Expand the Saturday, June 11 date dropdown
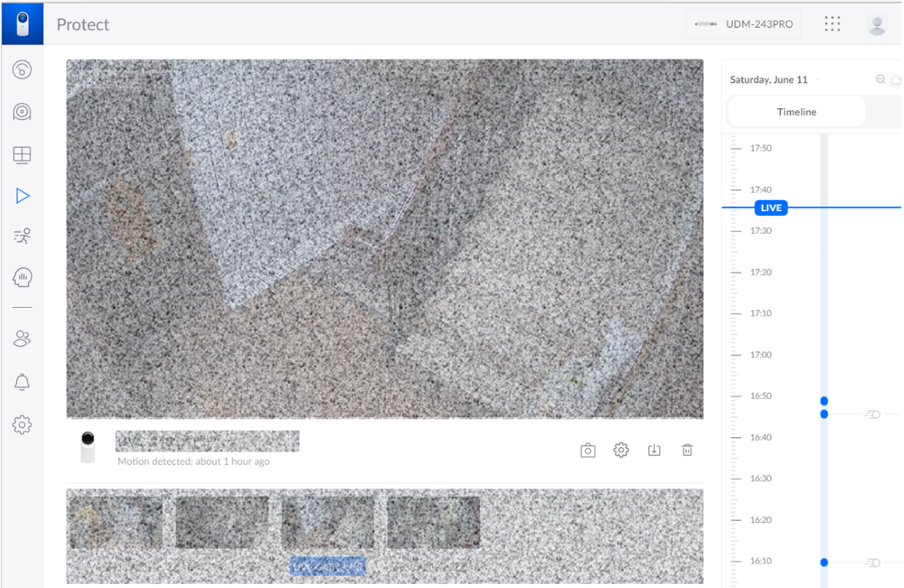Viewport: 904px width, 588px height. tap(775, 80)
